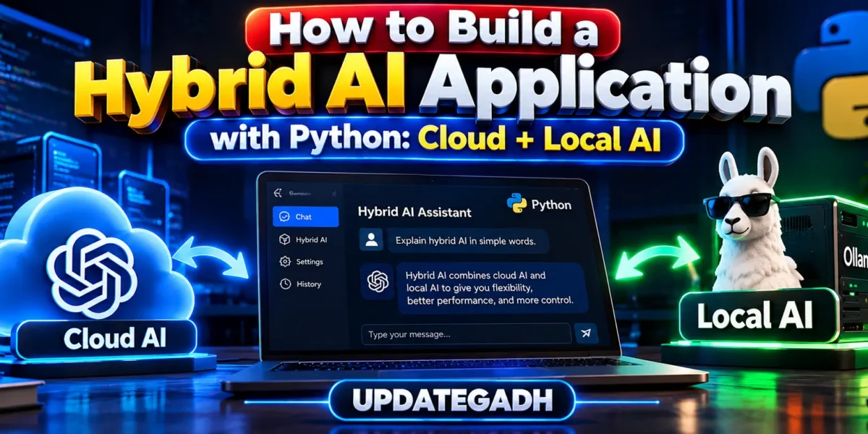Screen dimensions: 868x434
Task: Focus the 'Type your message...' input field
Action: [467, 333]
